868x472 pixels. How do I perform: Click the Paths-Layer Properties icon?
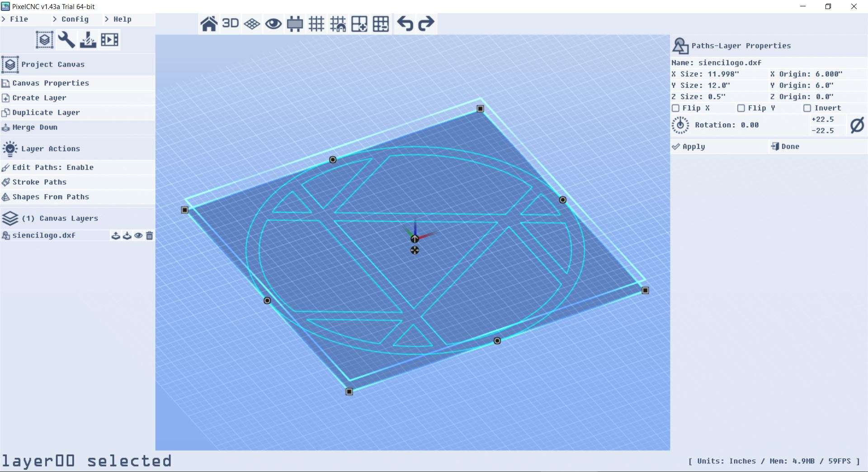[680, 46]
